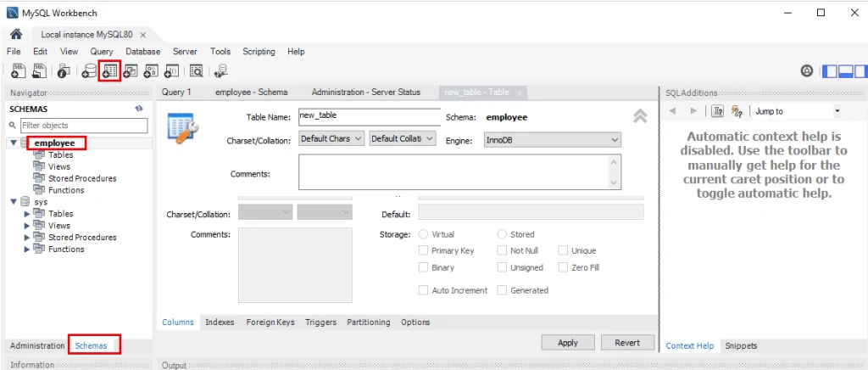868x370 pixels.
Task: Reconnect to DBMS toolbar icon
Action: pyautogui.click(x=221, y=71)
